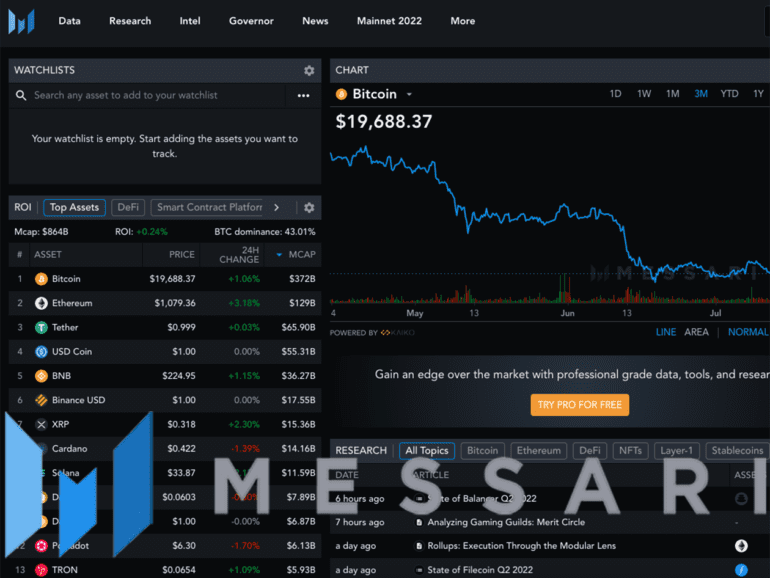The height and width of the screenshot is (578, 770).
Task: Open Mainnet 2022 nav item
Action: point(389,21)
